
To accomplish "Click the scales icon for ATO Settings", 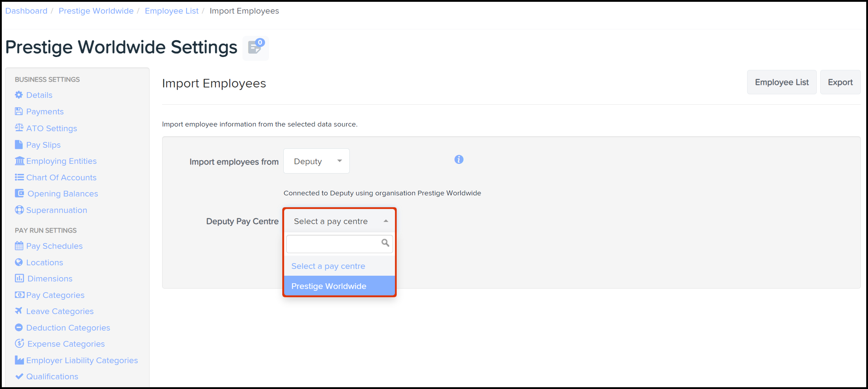I will 19,128.
